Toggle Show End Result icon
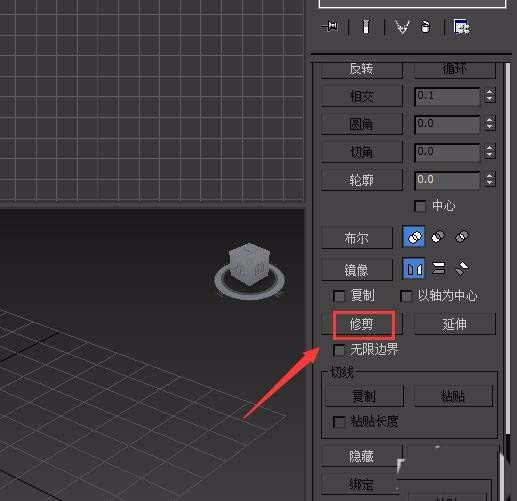Image resolution: width=517 pixels, height=501 pixels. tap(366, 27)
